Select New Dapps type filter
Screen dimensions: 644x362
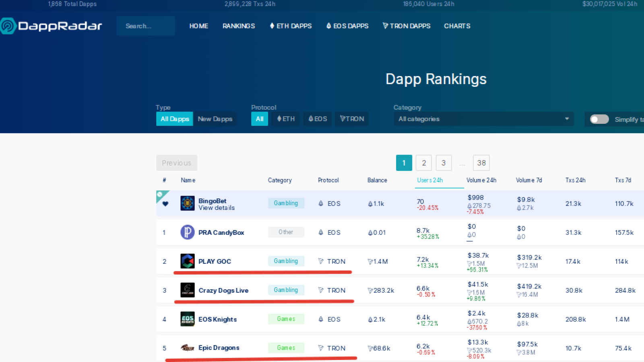[x=215, y=119]
